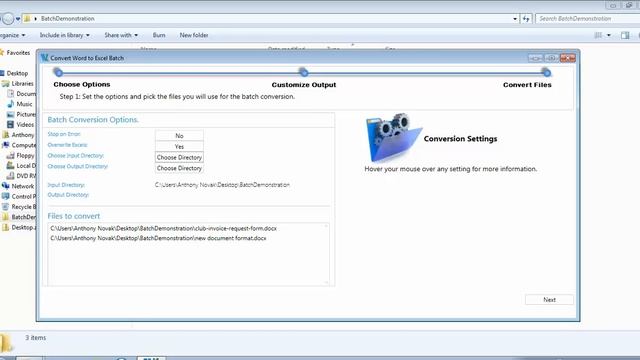Image resolution: width=640 pixels, height=360 pixels.
Task: Open Share with dropdown in Explorer
Action: (121, 35)
